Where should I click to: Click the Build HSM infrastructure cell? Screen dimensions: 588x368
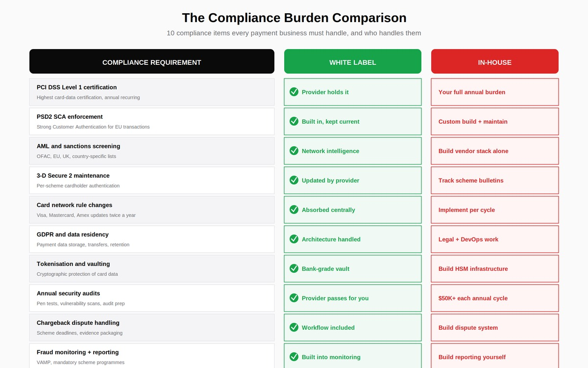[495, 268]
